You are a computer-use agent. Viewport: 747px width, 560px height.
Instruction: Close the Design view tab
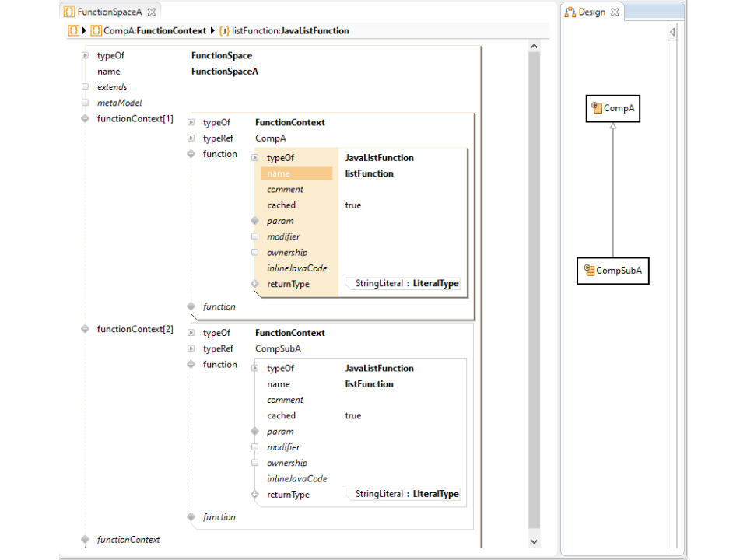pos(615,12)
